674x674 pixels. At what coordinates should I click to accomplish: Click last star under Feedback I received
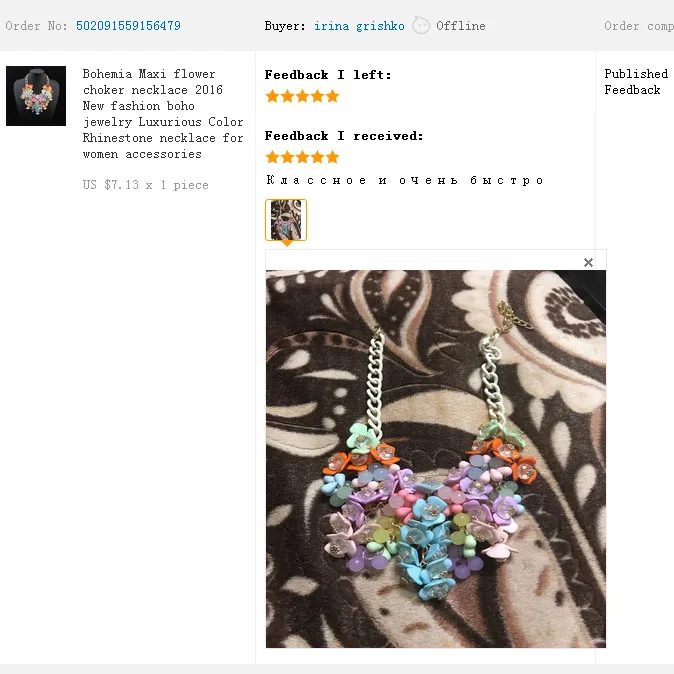[332, 157]
